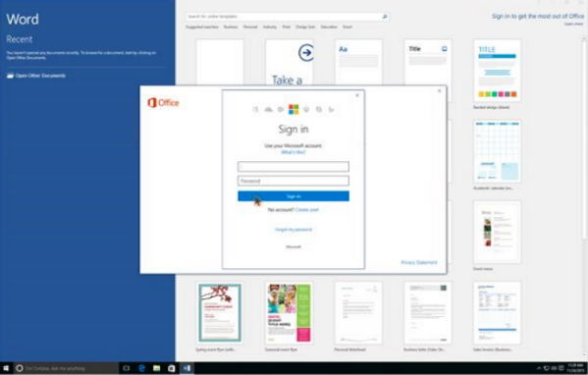Close the outer Office dialog
The height and width of the screenshot is (375, 588).
[439, 90]
